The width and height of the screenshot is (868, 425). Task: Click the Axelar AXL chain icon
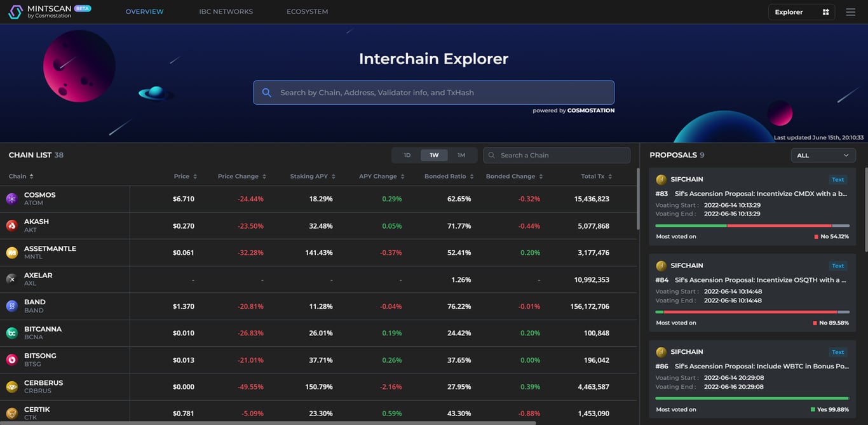pyautogui.click(x=11, y=280)
